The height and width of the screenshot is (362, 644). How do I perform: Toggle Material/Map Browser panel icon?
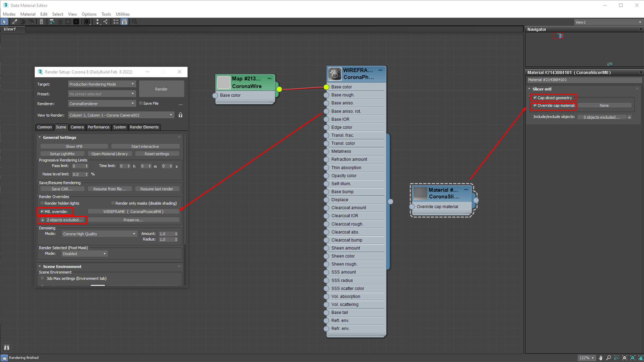(x=116, y=22)
